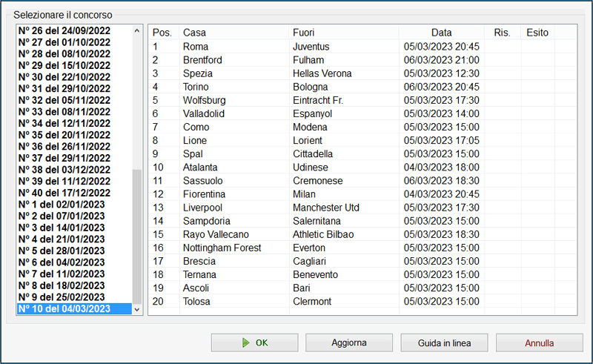This screenshot has width=593, height=364.
Task: Select concorso Nº 28 del 08/10/2022
Action: (75, 53)
